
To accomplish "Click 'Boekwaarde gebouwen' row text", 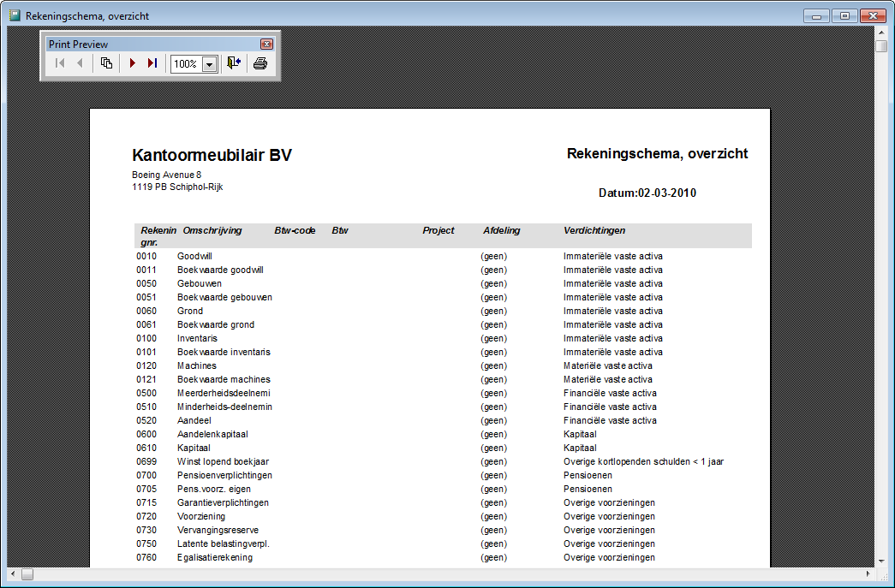I will [224, 297].
